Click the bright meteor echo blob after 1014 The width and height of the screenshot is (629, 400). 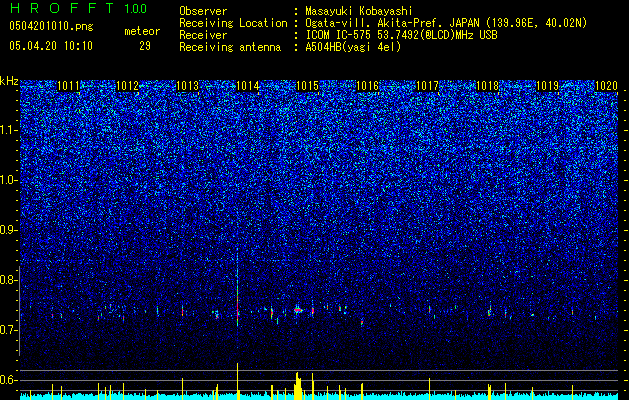[x=298, y=310]
